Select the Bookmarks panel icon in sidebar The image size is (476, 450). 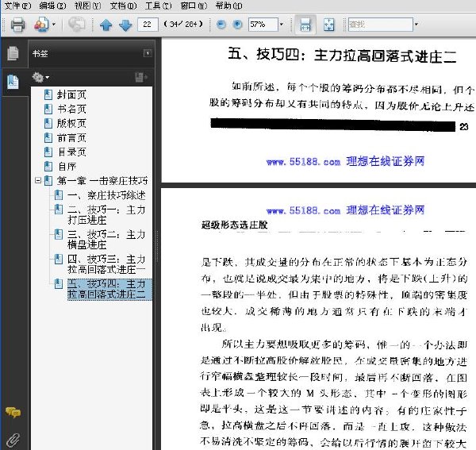tap(13, 82)
